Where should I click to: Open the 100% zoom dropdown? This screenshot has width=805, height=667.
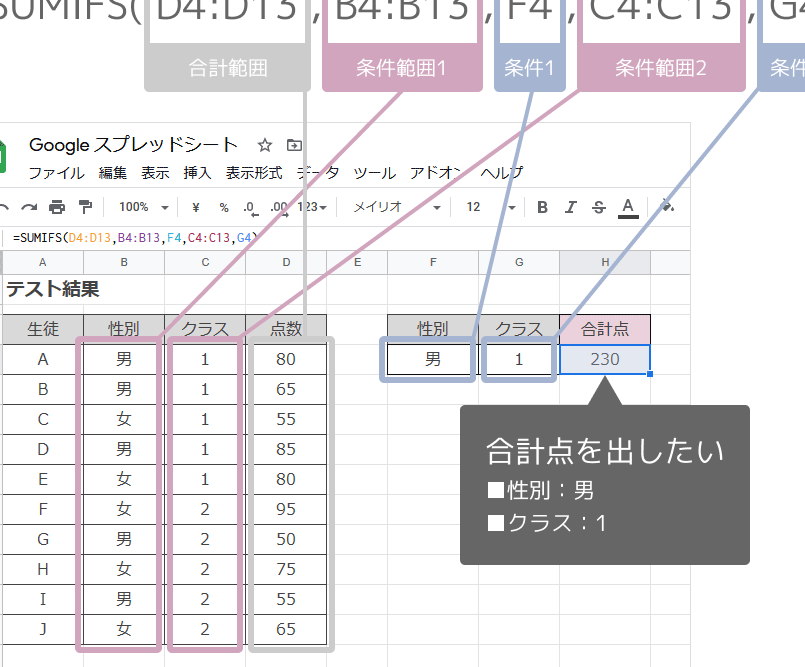(x=144, y=207)
